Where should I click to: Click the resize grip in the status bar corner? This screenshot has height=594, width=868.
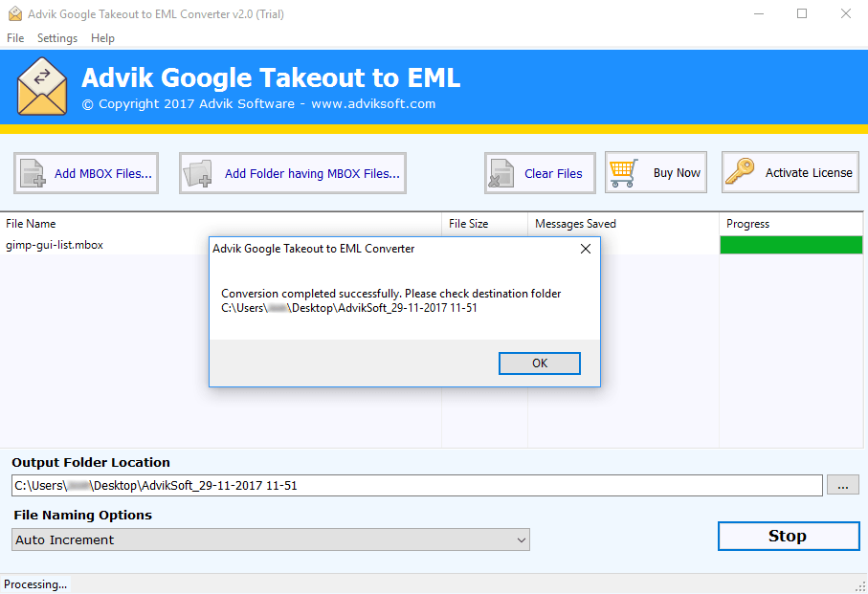tap(861, 587)
